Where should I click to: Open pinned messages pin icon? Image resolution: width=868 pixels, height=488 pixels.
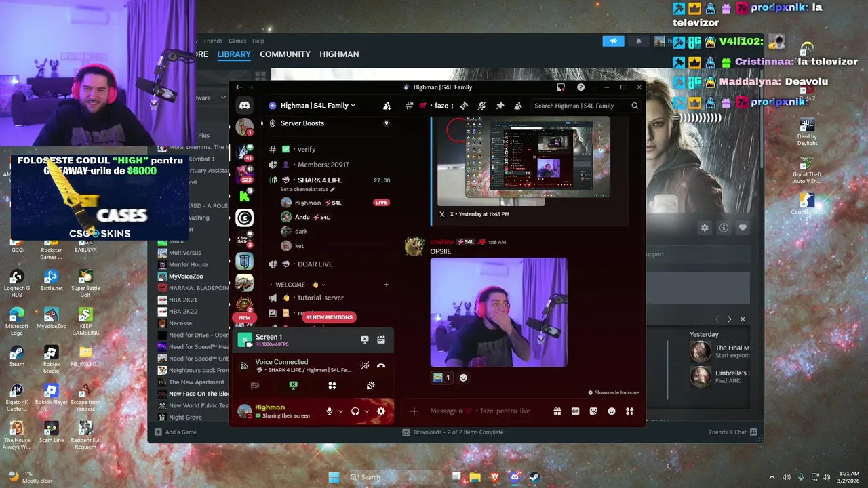500,106
